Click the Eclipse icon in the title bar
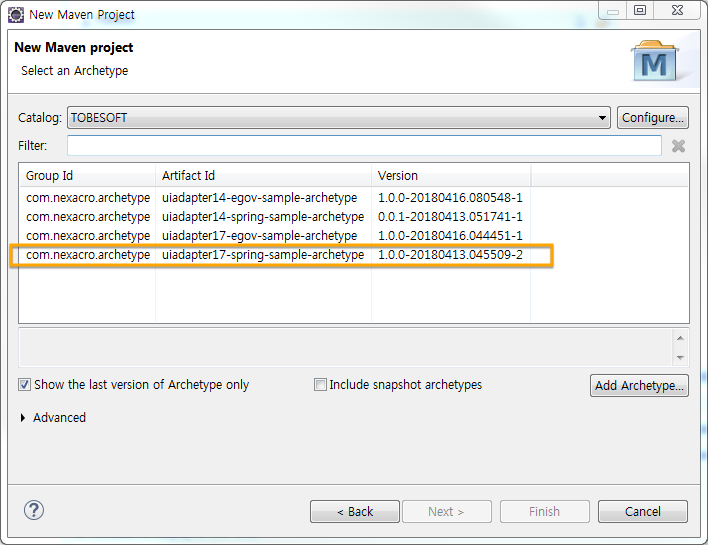 [16, 14]
